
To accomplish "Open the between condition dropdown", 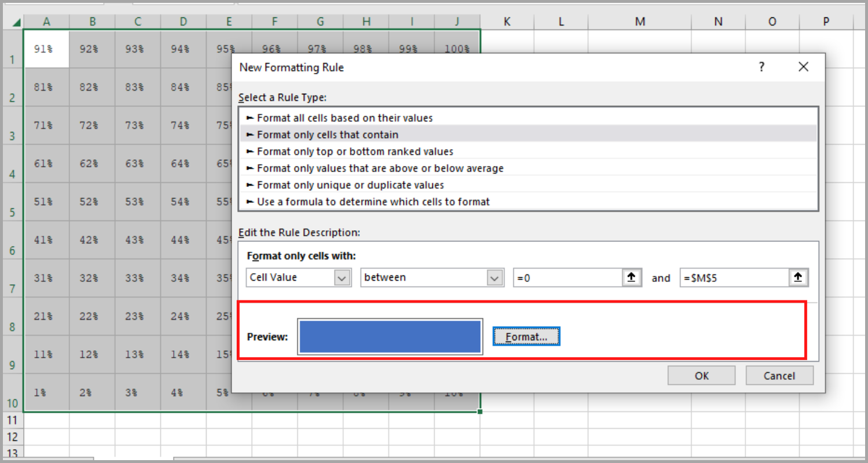I will click(x=495, y=277).
